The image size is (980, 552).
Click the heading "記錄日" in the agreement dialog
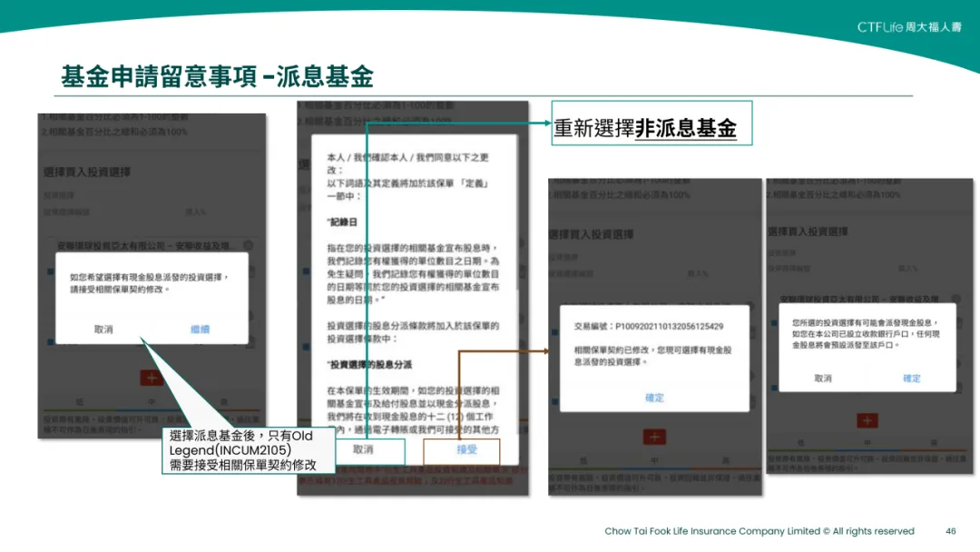point(342,222)
